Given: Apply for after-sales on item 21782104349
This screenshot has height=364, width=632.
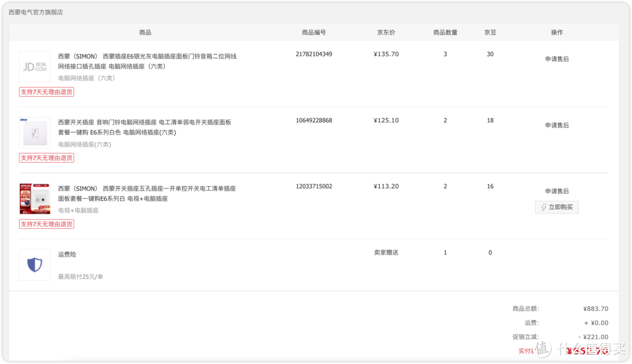Looking at the screenshot, I should click(x=557, y=59).
